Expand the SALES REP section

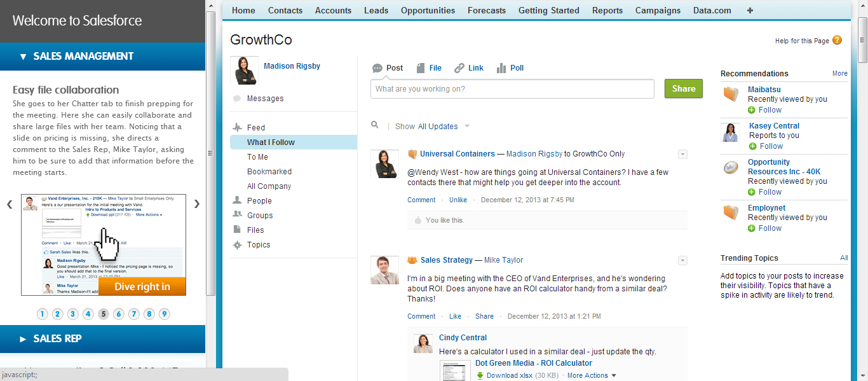57,338
